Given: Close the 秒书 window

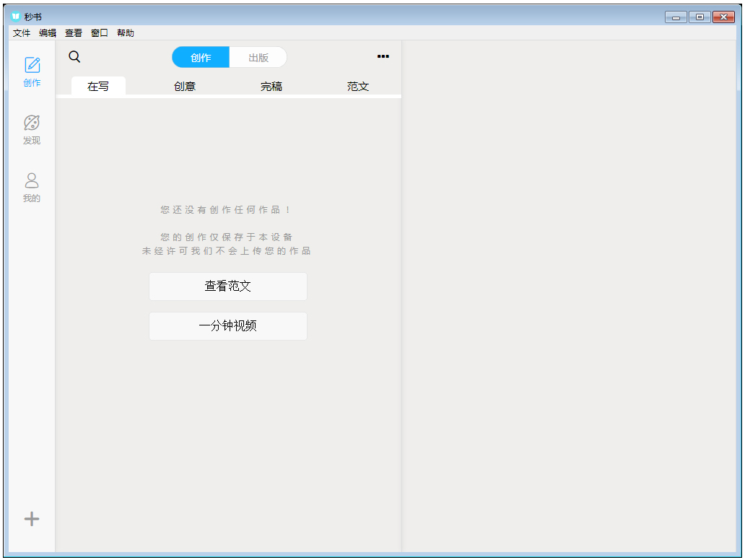Looking at the screenshot, I should click(723, 17).
